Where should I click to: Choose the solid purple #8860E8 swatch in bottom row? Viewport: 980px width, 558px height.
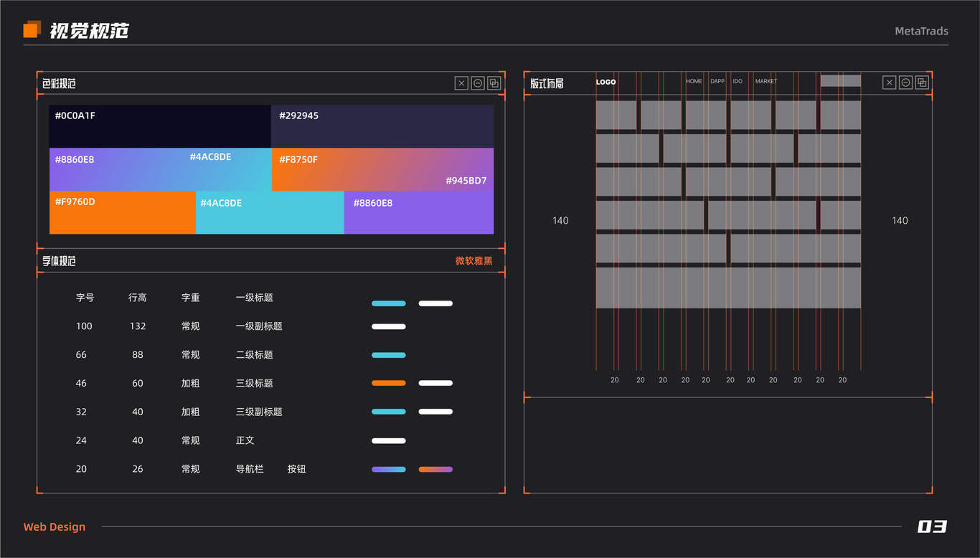point(419,212)
